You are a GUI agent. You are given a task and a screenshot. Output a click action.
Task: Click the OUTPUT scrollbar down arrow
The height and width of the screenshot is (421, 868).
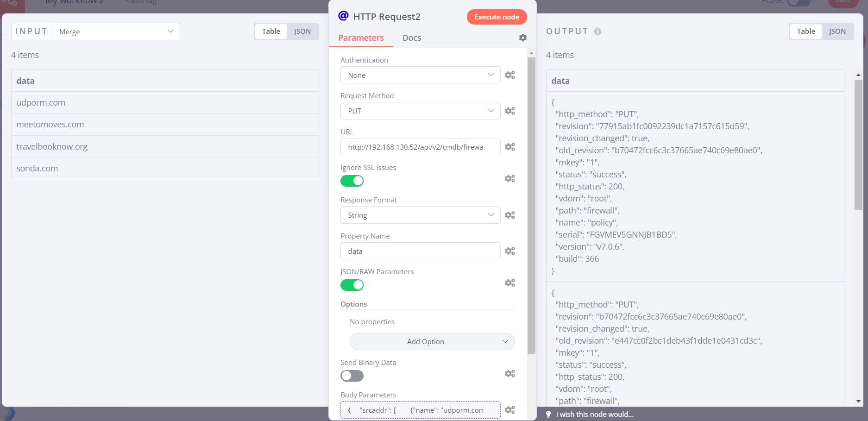click(x=858, y=401)
